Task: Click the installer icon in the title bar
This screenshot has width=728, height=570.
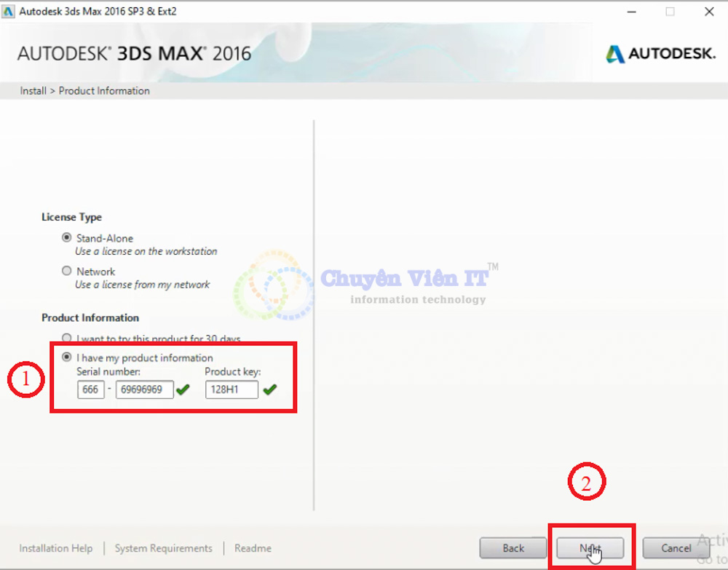Action: click(8, 11)
